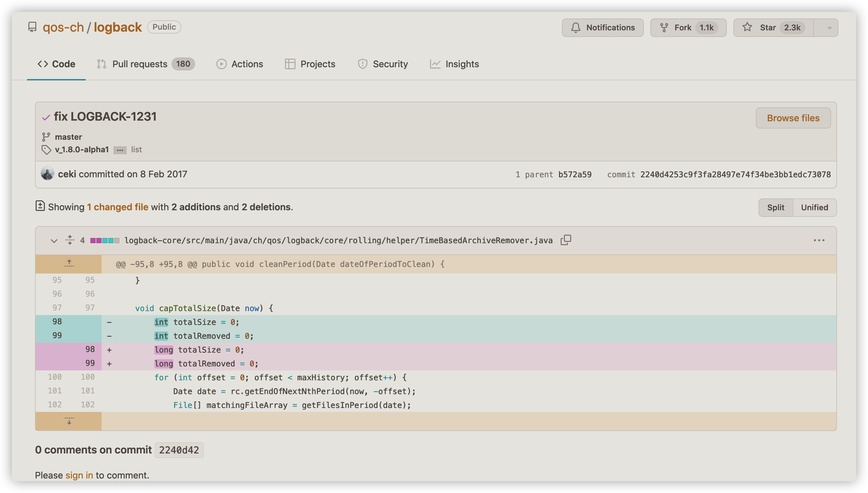Switch diff view to Split
Screen dimensions: 868x493
tap(776, 207)
